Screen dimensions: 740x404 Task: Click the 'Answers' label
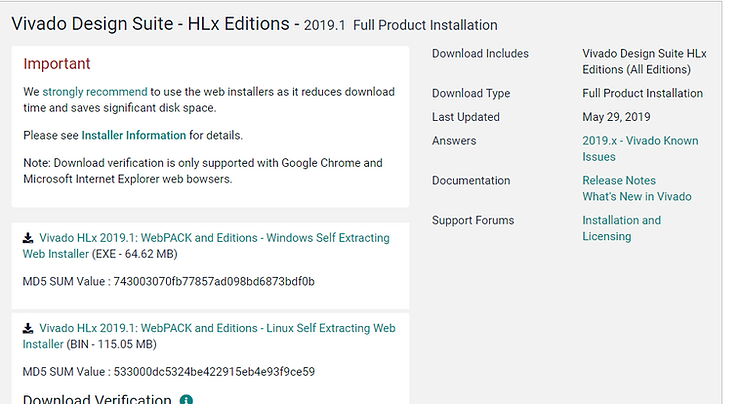click(454, 141)
